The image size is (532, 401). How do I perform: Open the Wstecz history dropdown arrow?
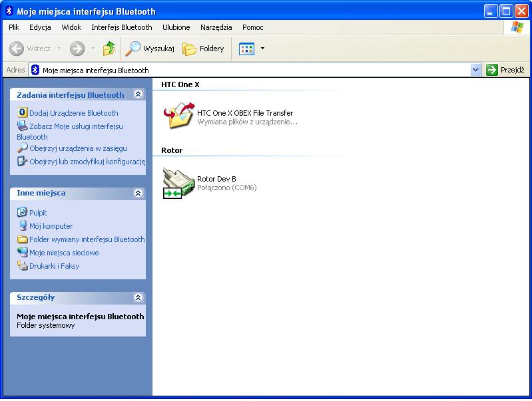pos(59,49)
